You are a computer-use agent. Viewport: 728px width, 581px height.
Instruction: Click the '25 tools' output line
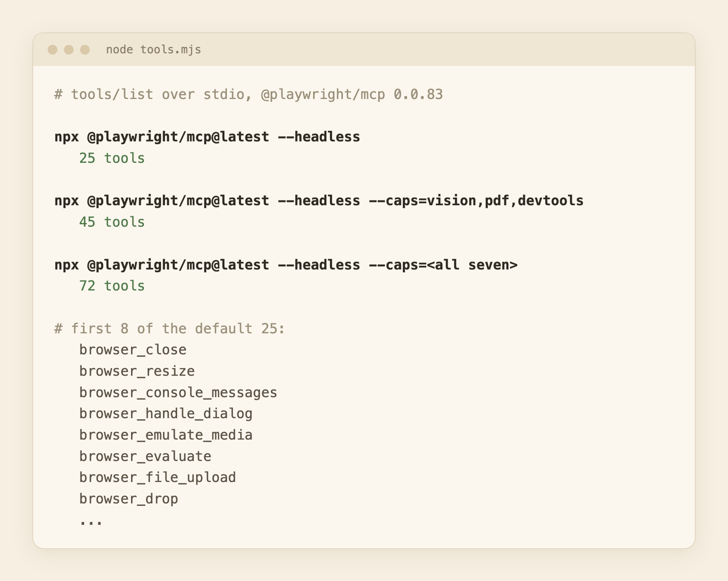pos(112,158)
